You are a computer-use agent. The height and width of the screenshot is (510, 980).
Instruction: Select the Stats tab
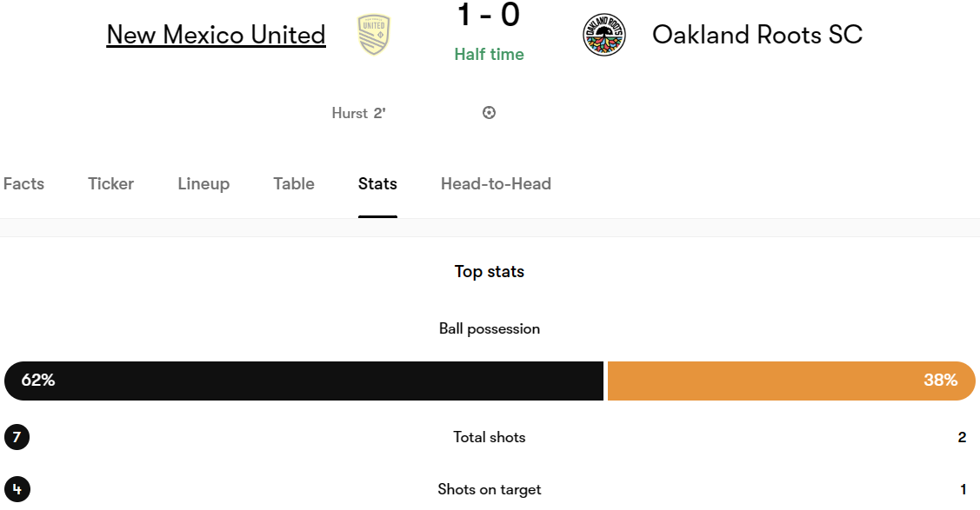click(377, 183)
